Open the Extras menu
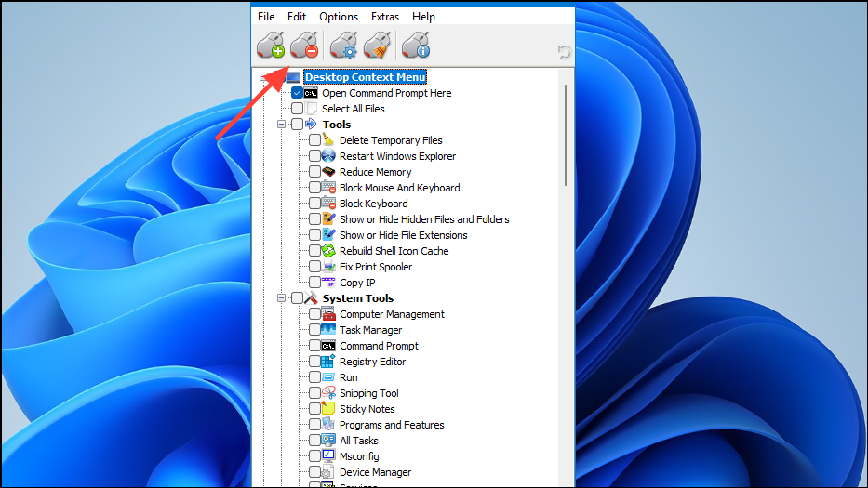 tap(385, 17)
